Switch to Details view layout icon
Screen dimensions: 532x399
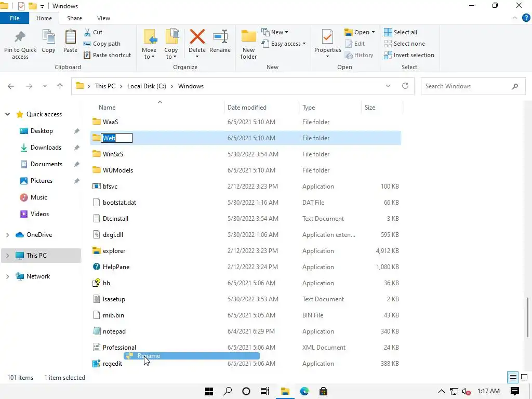click(513, 377)
